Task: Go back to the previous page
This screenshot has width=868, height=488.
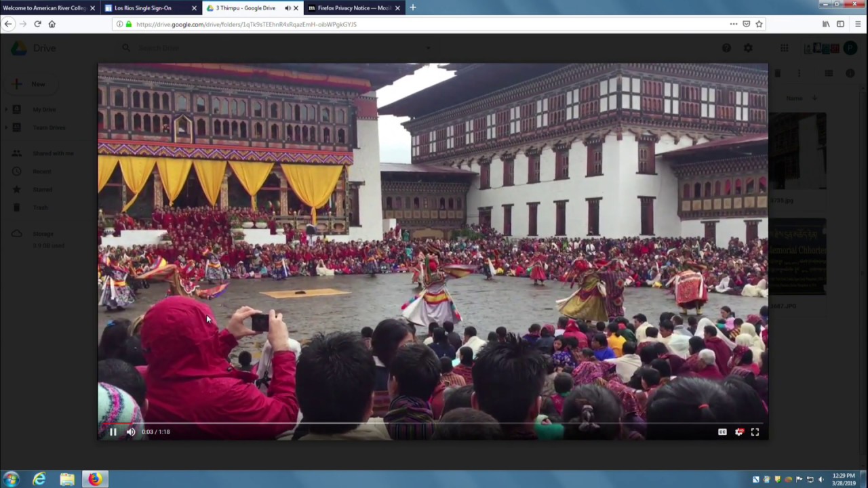Action: pyautogui.click(x=8, y=24)
